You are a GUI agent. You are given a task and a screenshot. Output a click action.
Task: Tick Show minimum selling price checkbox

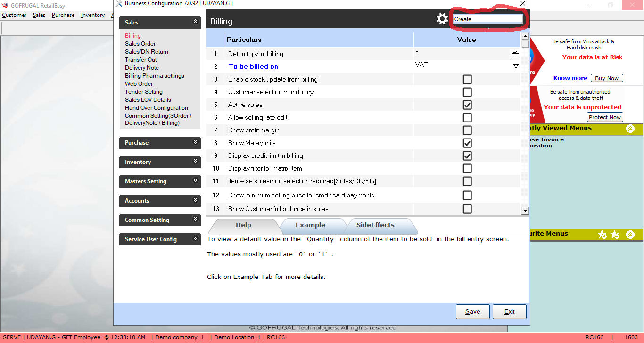[467, 195]
